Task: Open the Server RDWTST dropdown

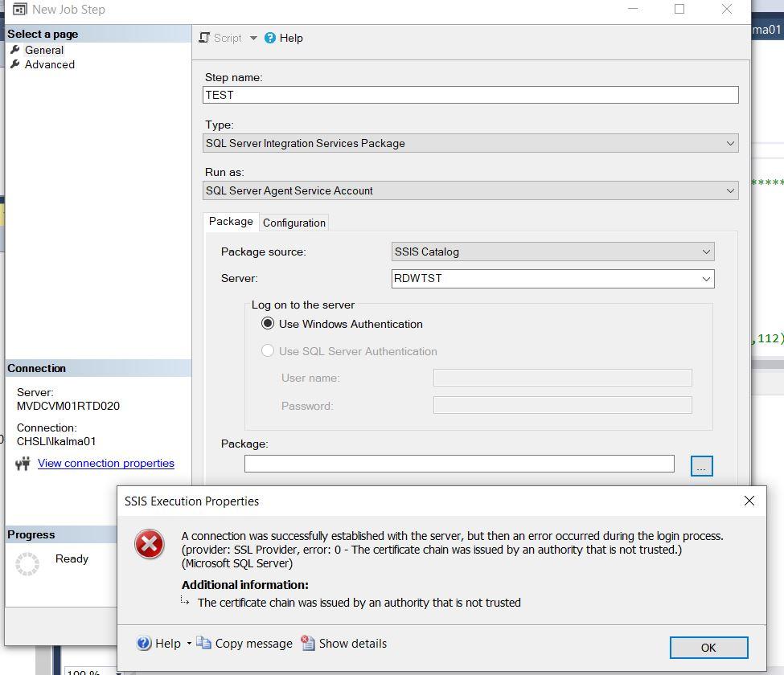Action: pyautogui.click(x=553, y=278)
